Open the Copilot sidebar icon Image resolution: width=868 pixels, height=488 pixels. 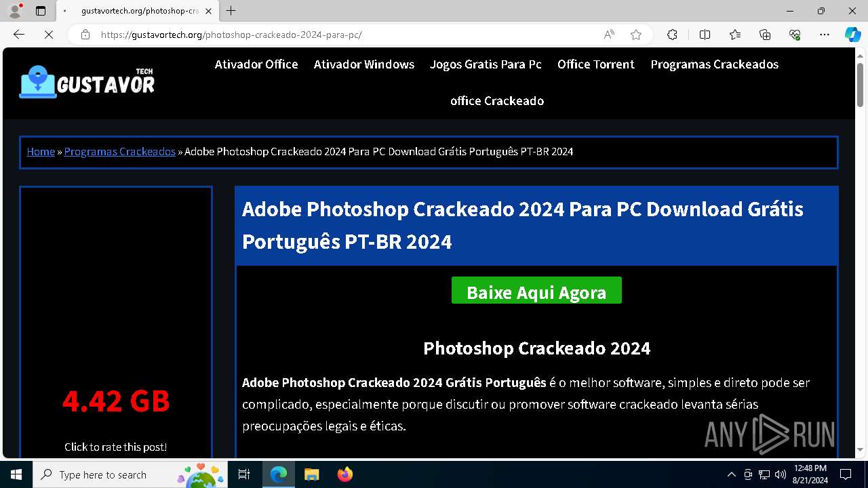click(x=852, y=35)
